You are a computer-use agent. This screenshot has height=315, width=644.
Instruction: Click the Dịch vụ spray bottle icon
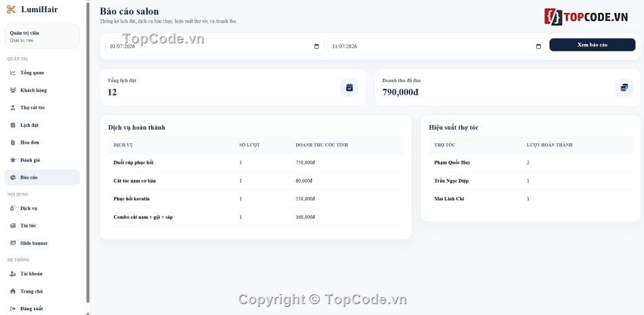[13, 208]
